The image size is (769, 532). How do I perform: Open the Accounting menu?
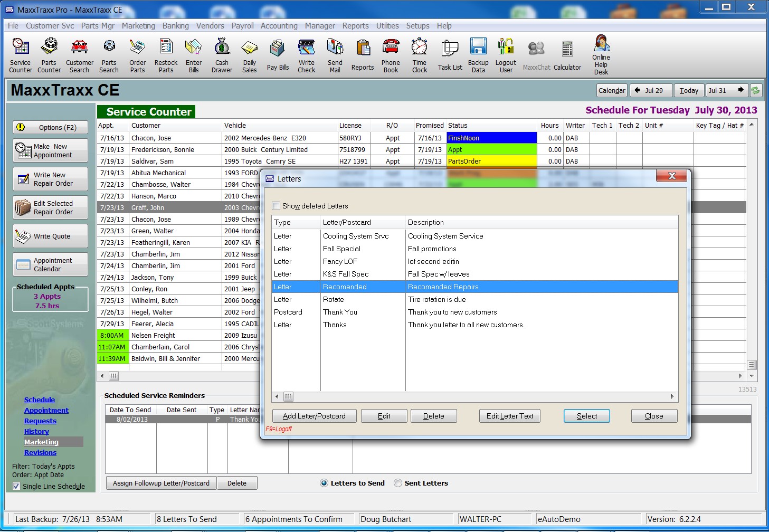click(x=279, y=26)
